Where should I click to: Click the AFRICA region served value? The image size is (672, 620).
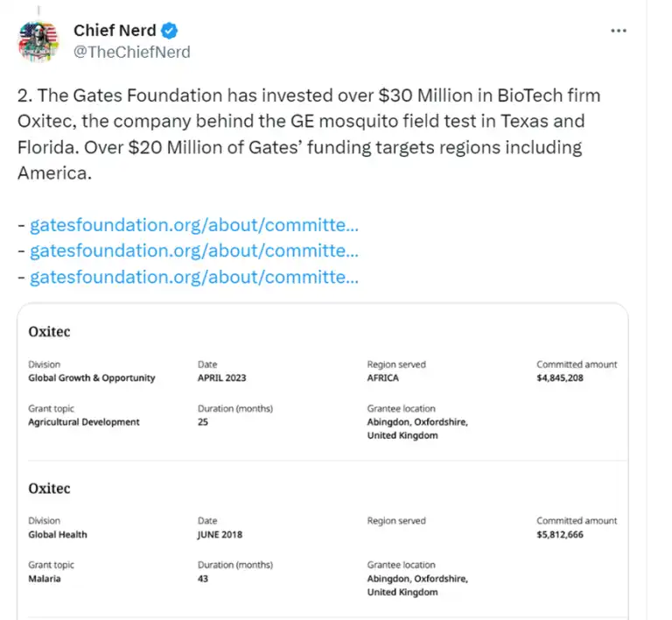[383, 378]
